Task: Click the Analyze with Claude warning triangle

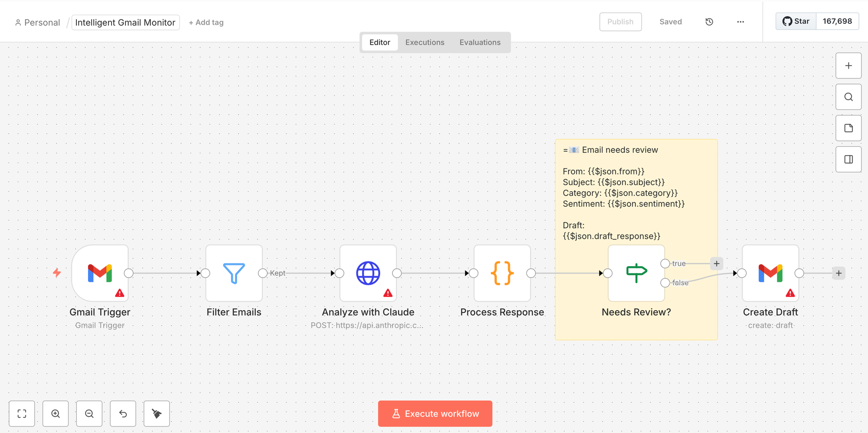Action: pyautogui.click(x=388, y=293)
